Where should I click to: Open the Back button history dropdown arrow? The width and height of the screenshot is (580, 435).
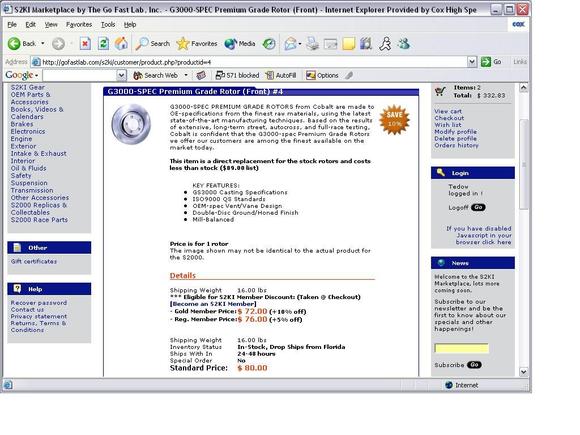pyautogui.click(x=43, y=44)
